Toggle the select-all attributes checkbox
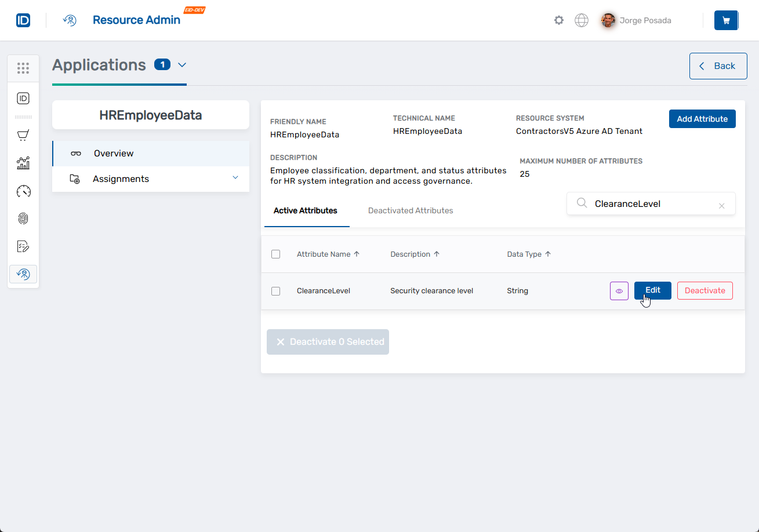The image size is (759, 532). point(276,254)
